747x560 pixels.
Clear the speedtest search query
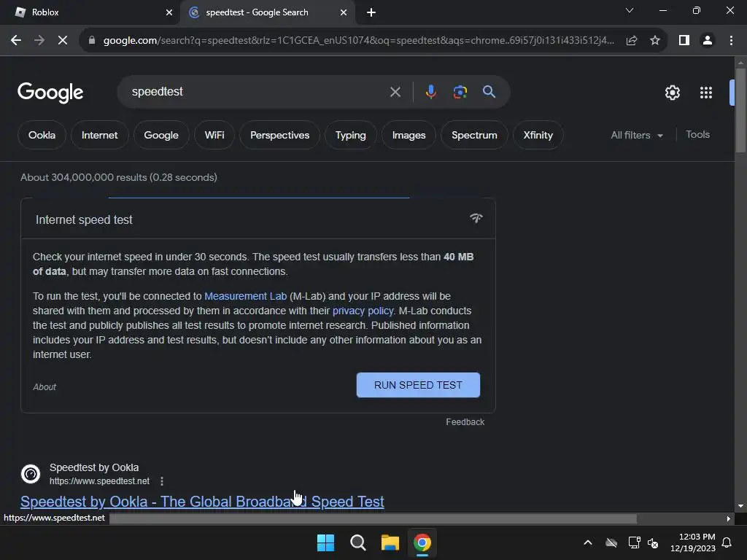[395, 92]
